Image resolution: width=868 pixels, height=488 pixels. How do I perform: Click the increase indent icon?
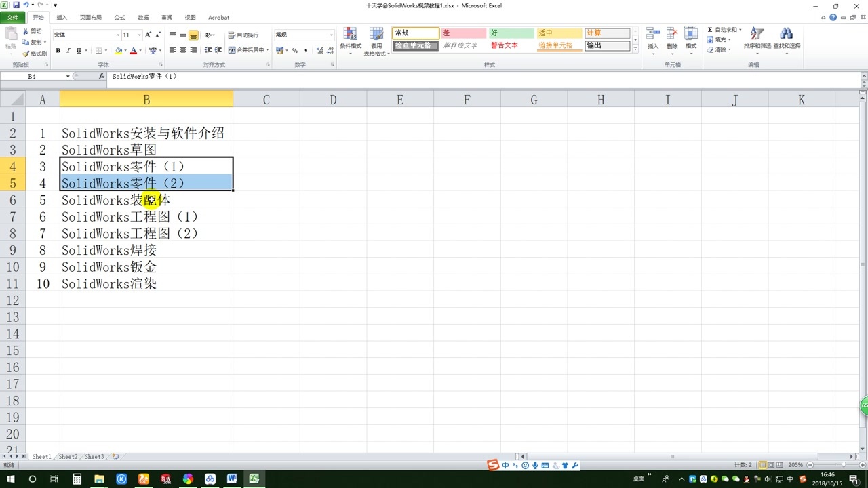(x=218, y=50)
